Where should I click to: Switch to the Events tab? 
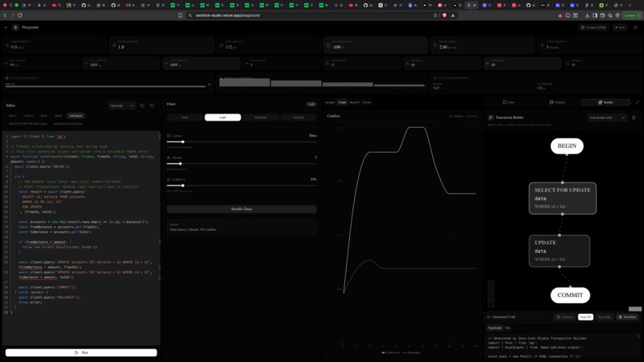pos(367,102)
